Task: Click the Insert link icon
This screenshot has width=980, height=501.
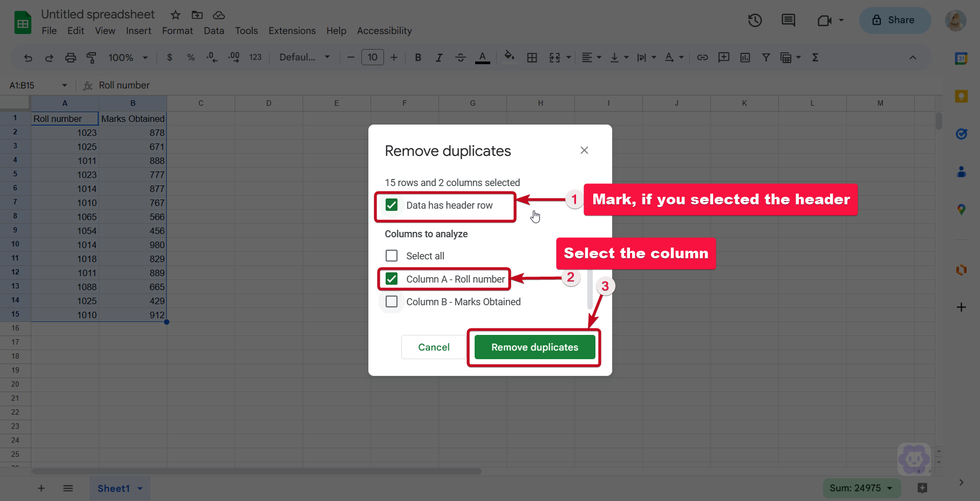Action: (x=702, y=57)
